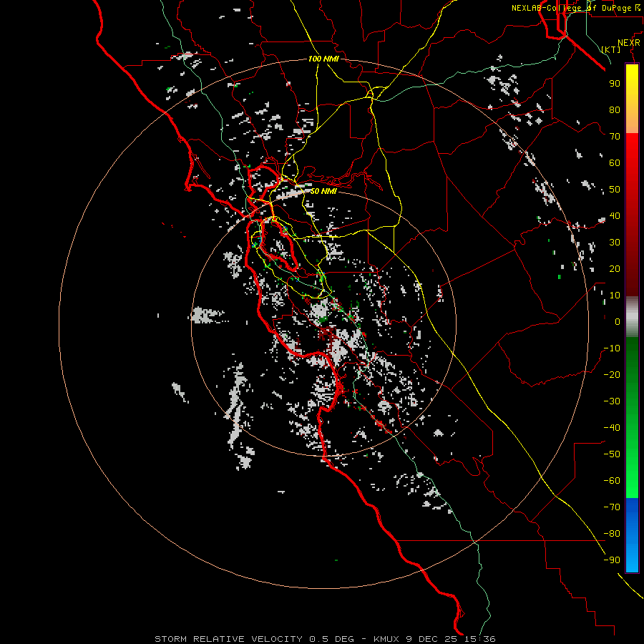Click the 60 value on velocity scale
The width and height of the screenshot is (644, 644).
click(x=615, y=163)
